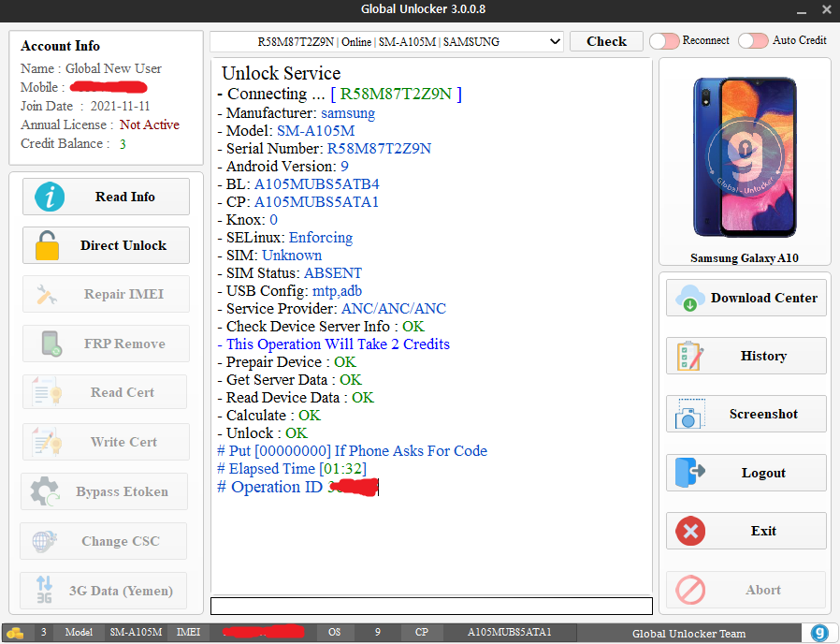Click the serial number R58M87T2Z9N log line

tap(325, 149)
